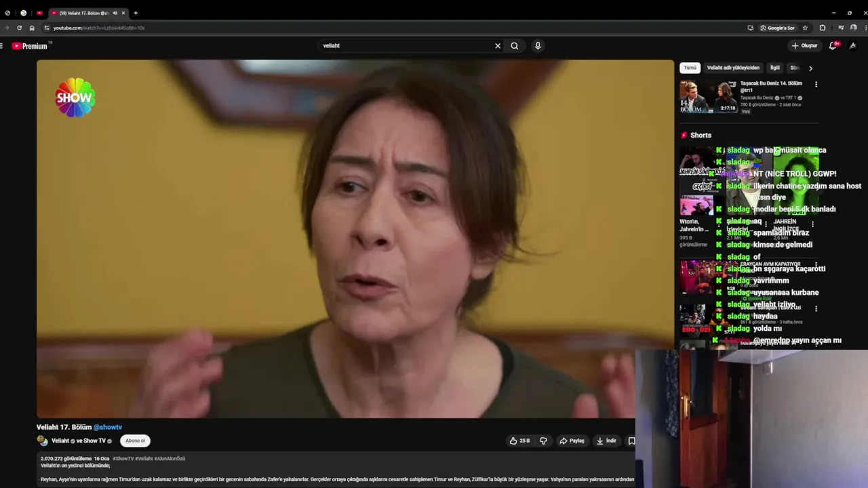The width and height of the screenshot is (868, 488).
Task: Open Taşacak Bu Deniz 14. Bölüm title
Action: tap(771, 87)
